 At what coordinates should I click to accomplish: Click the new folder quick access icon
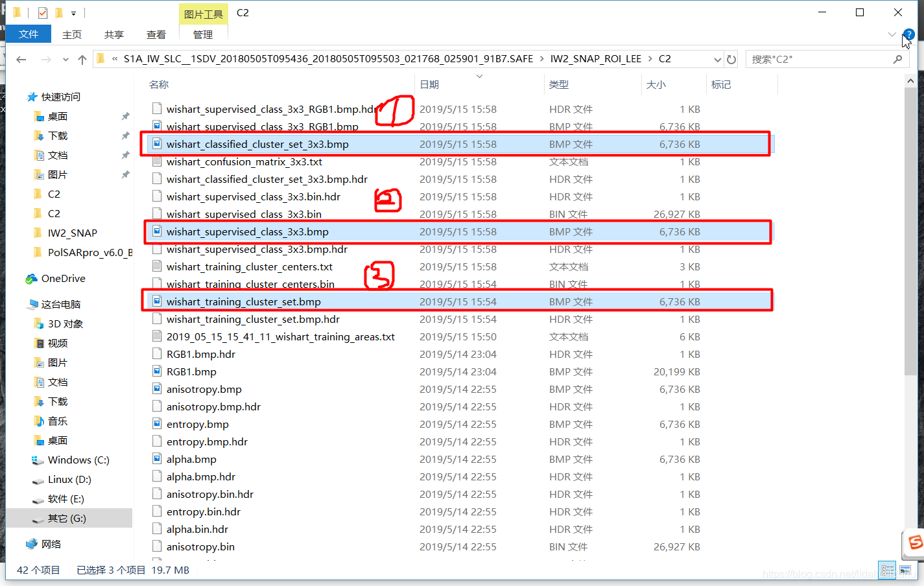(x=59, y=13)
